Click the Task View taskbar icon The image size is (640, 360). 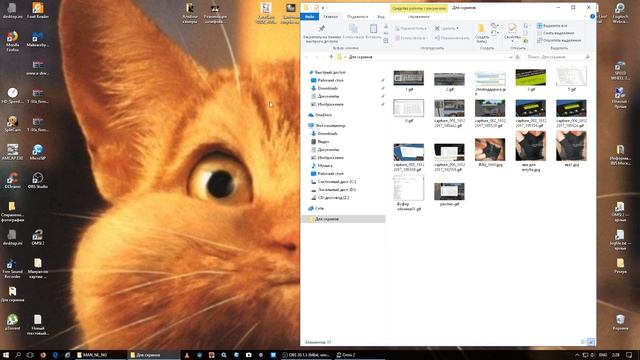click(x=30, y=355)
